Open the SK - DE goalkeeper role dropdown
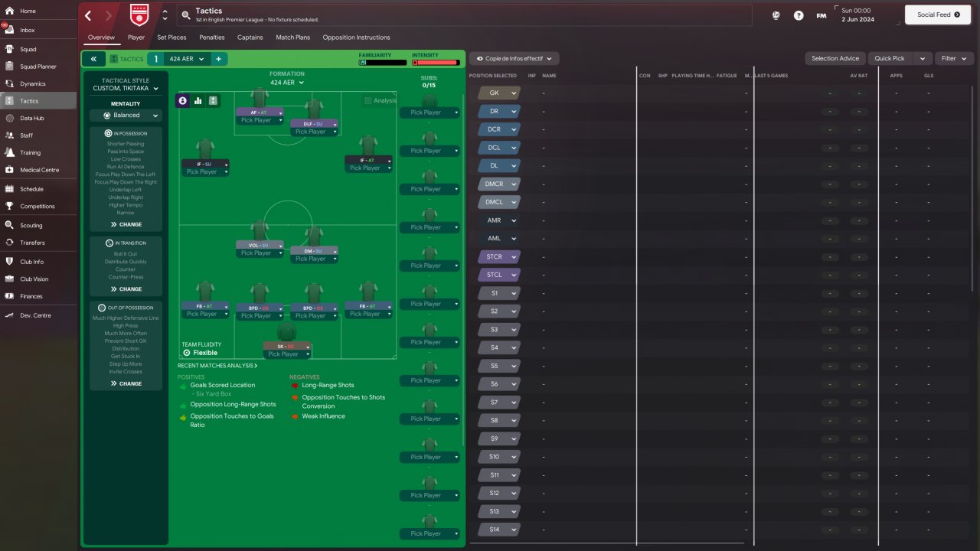The width and height of the screenshot is (980, 551). click(x=287, y=346)
